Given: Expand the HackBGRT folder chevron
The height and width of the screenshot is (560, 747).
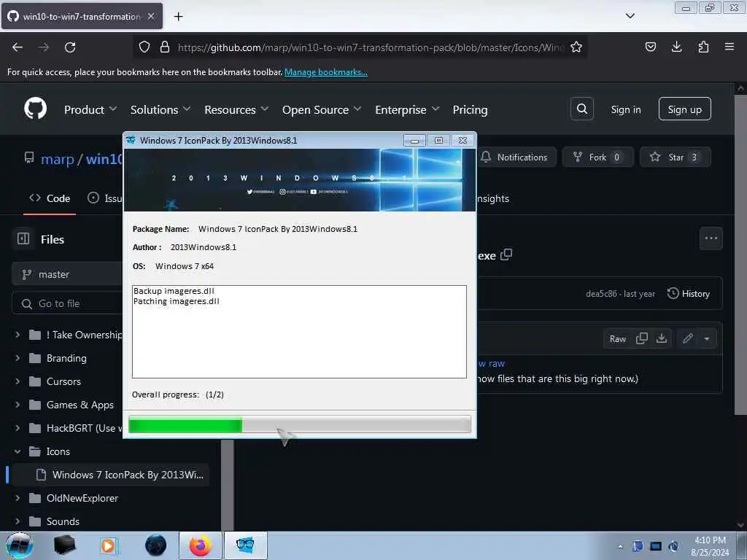Looking at the screenshot, I should [x=18, y=428].
